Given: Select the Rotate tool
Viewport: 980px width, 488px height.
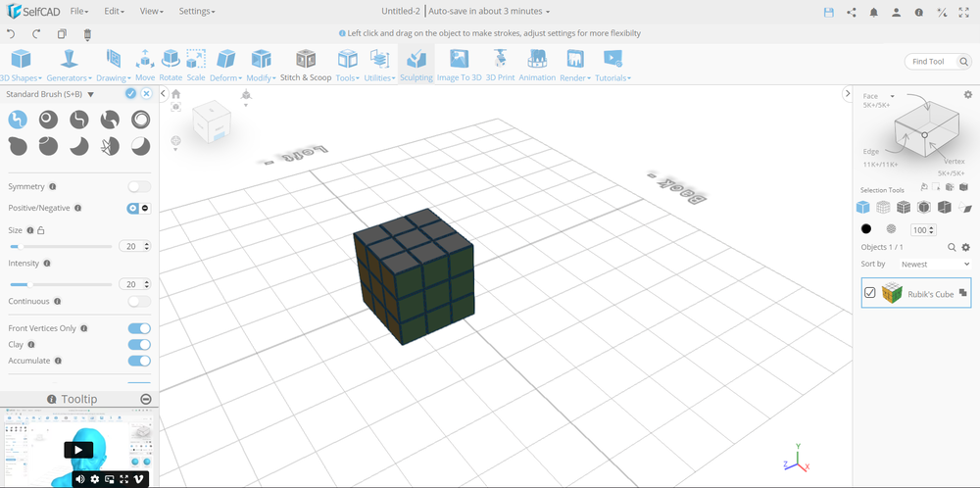Looking at the screenshot, I should click(x=171, y=65).
